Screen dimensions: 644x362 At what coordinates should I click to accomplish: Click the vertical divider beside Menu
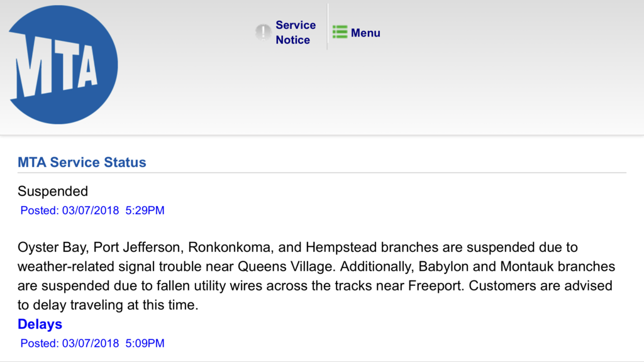pyautogui.click(x=328, y=27)
